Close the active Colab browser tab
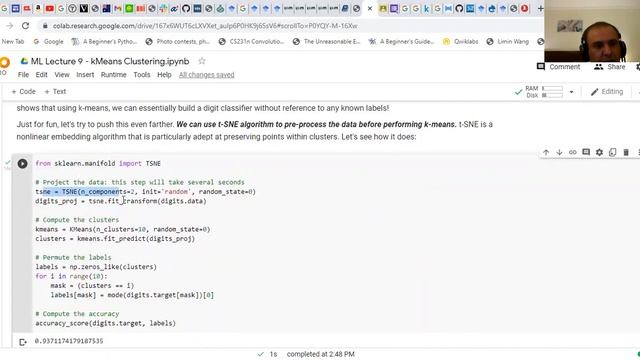The image size is (640, 360). (x=370, y=8)
